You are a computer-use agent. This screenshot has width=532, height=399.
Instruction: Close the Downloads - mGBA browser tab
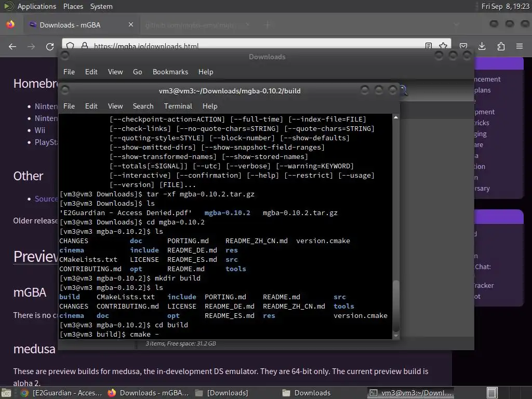click(131, 25)
